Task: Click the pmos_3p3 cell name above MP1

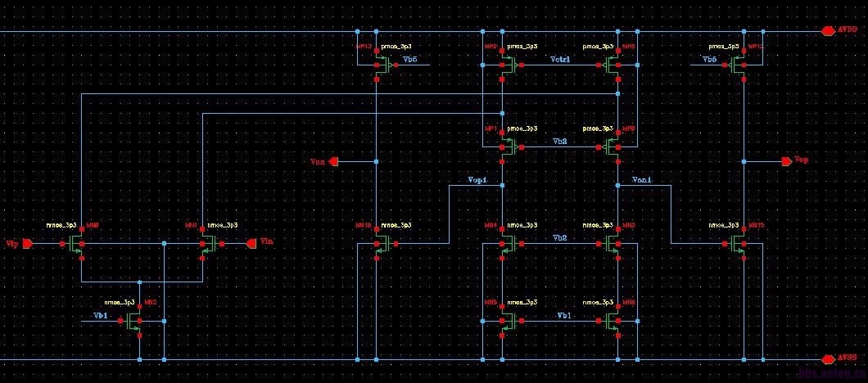Action: click(x=522, y=128)
